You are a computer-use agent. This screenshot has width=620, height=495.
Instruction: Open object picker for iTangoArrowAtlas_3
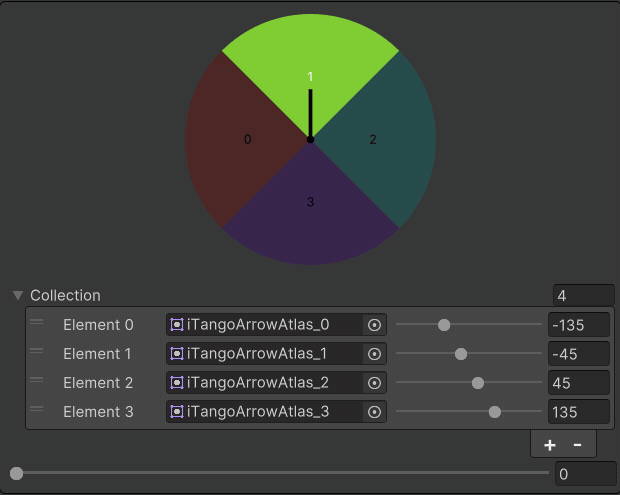374,412
